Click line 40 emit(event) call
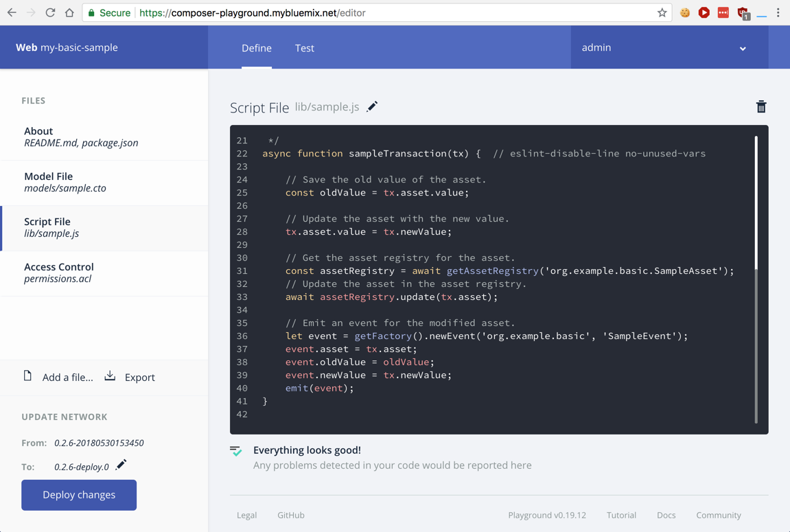 pyautogui.click(x=319, y=388)
